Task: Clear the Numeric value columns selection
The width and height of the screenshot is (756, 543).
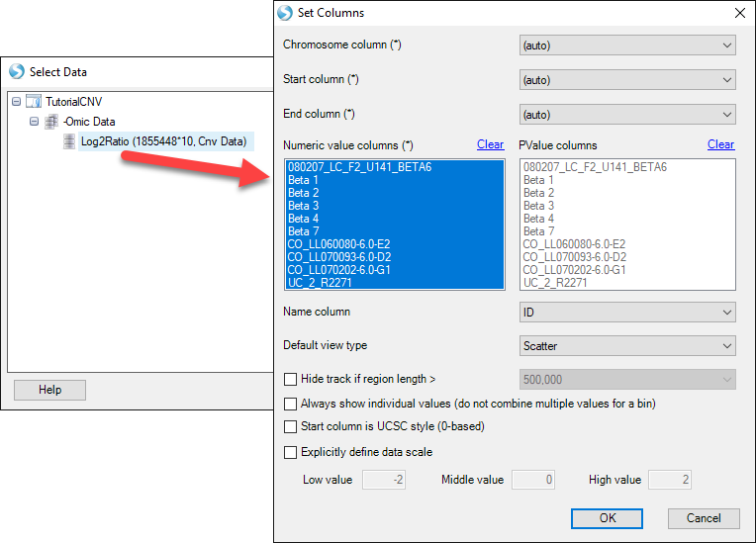Action: 491,144
